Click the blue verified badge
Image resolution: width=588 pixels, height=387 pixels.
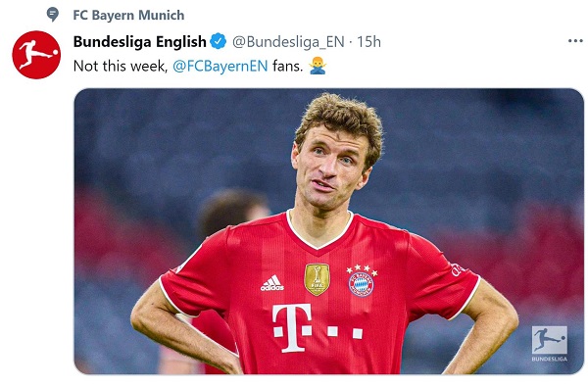click(x=218, y=41)
